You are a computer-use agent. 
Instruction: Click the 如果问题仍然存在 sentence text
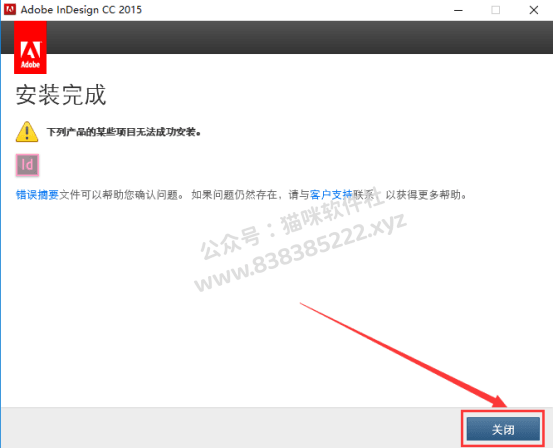[235, 195]
